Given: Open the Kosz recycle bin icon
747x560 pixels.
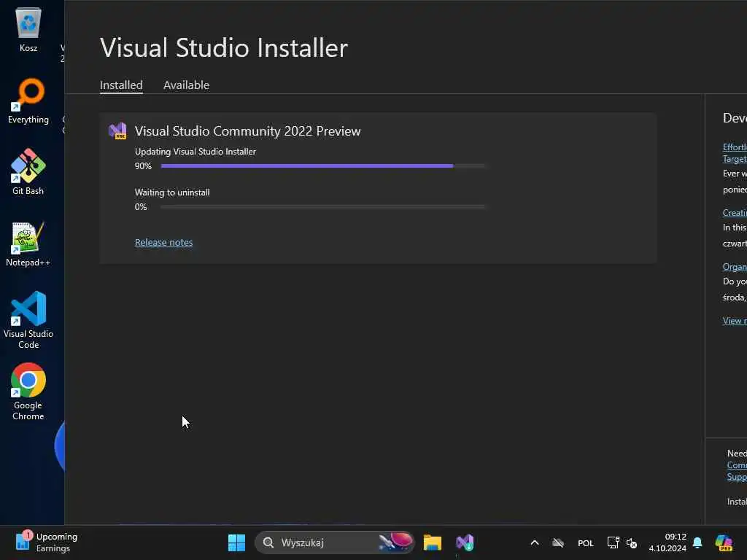Looking at the screenshot, I should click(28, 29).
